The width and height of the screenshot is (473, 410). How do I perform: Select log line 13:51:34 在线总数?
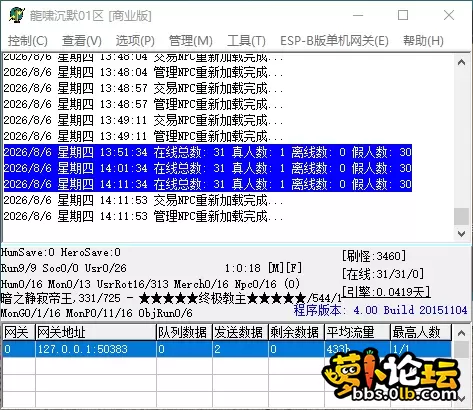pyautogui.click(x=208, y=152)
